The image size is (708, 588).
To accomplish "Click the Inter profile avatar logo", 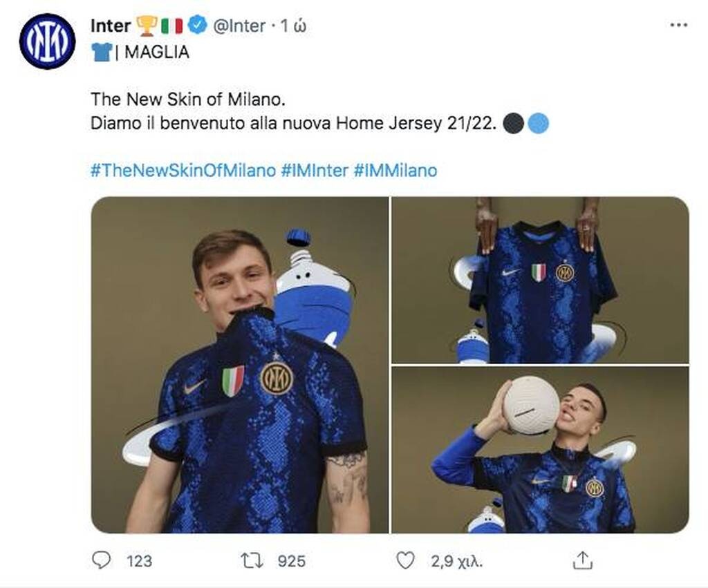I will click(x=47, y=41).
